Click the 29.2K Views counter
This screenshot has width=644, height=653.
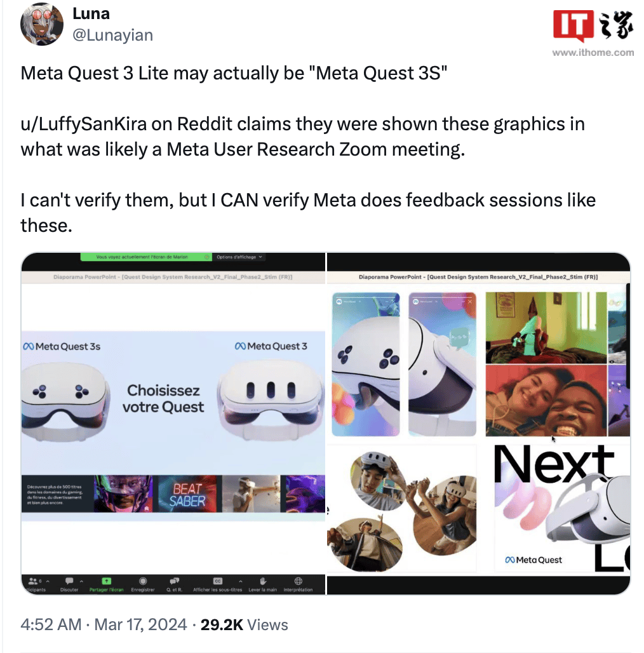tap(245, 624)
